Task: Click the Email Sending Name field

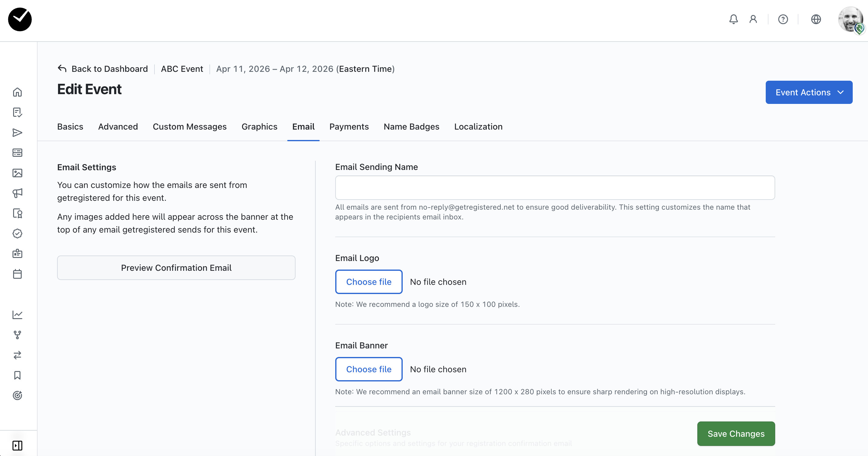Action: coord(555,188)
